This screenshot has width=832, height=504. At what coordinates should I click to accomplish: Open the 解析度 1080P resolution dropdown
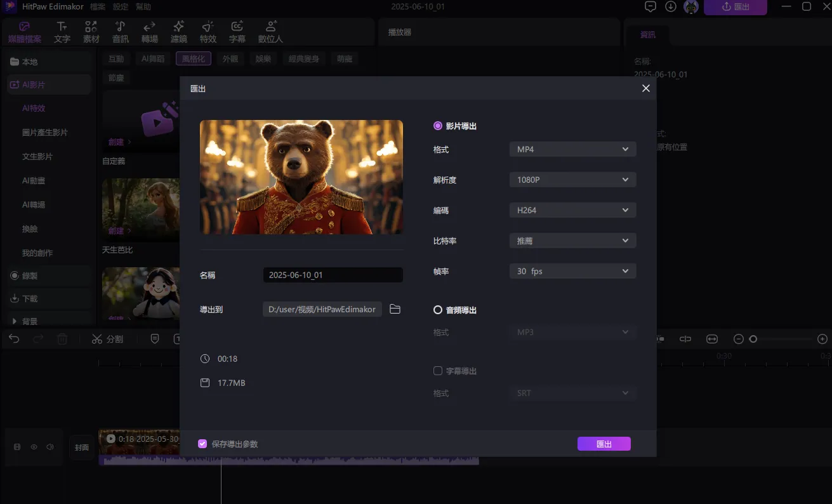[572, 180]
